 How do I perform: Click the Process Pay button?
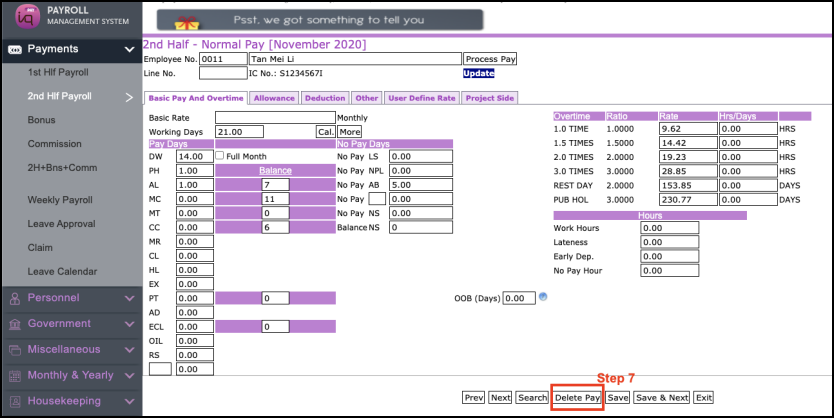(490, 59)
